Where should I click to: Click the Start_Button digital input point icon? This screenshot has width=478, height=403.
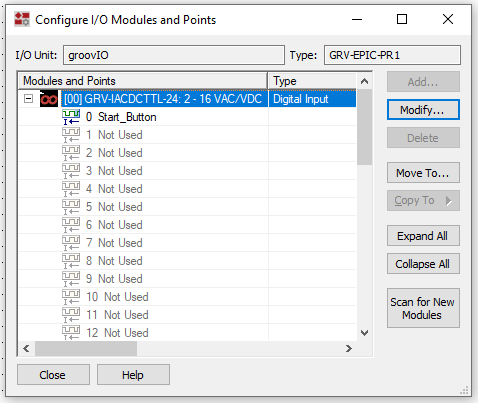(x=71, y=117)
